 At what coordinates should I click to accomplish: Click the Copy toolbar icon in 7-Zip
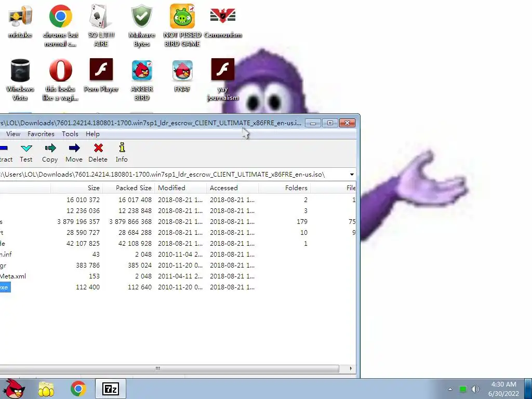click(50, 153)
